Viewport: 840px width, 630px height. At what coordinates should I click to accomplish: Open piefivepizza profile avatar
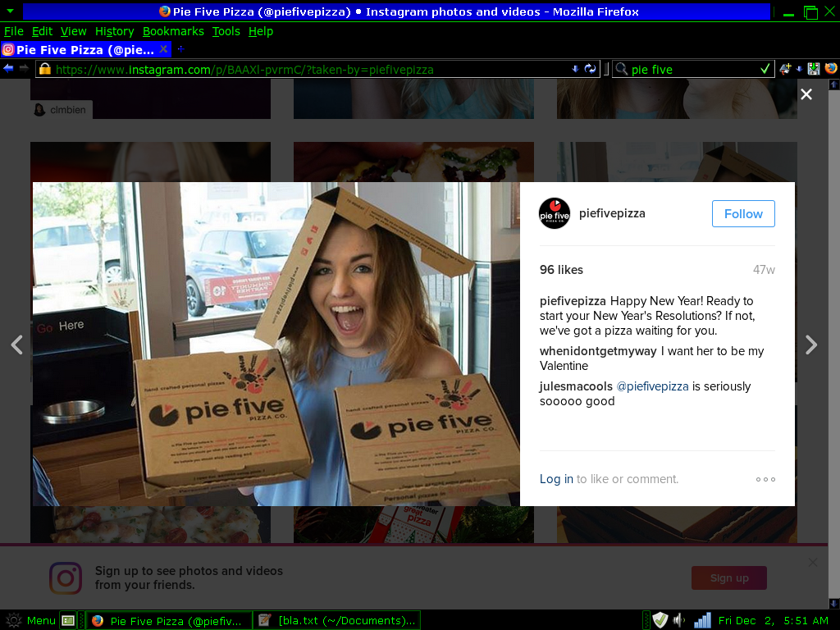pos(555,213)
